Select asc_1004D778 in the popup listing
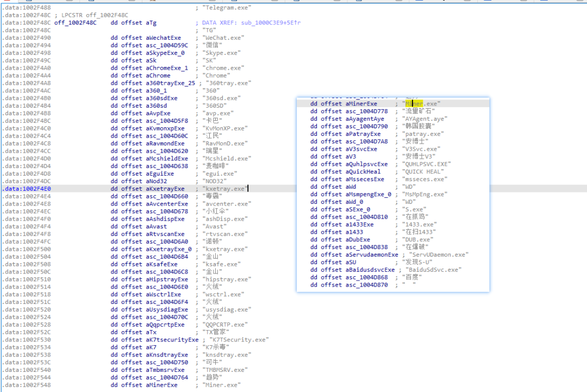This screenshot has width=587, height=392. pos(366,111)
